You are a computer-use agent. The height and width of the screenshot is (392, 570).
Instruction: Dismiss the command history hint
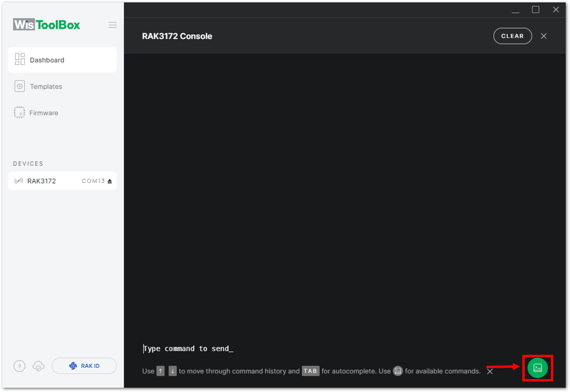coord(490,371)
